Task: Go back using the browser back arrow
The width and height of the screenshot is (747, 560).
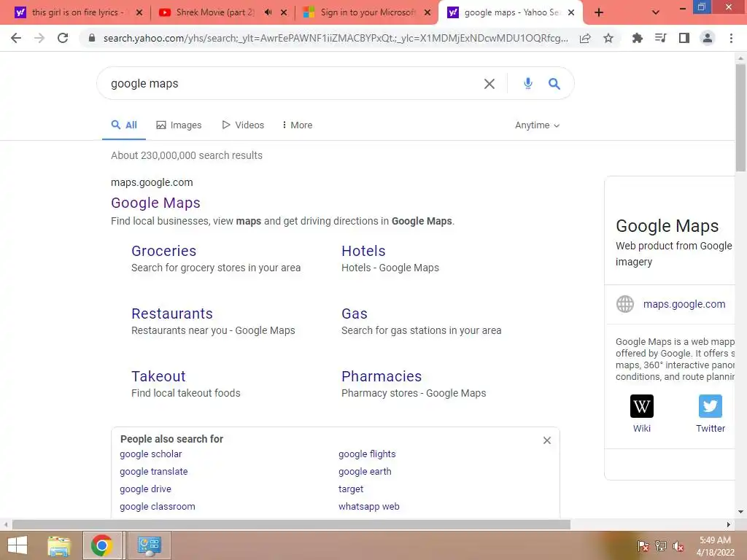Action: [16, 38]
